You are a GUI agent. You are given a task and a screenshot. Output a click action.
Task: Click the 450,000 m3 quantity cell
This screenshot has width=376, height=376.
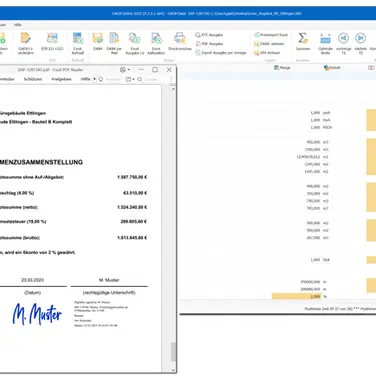[313, 142]
